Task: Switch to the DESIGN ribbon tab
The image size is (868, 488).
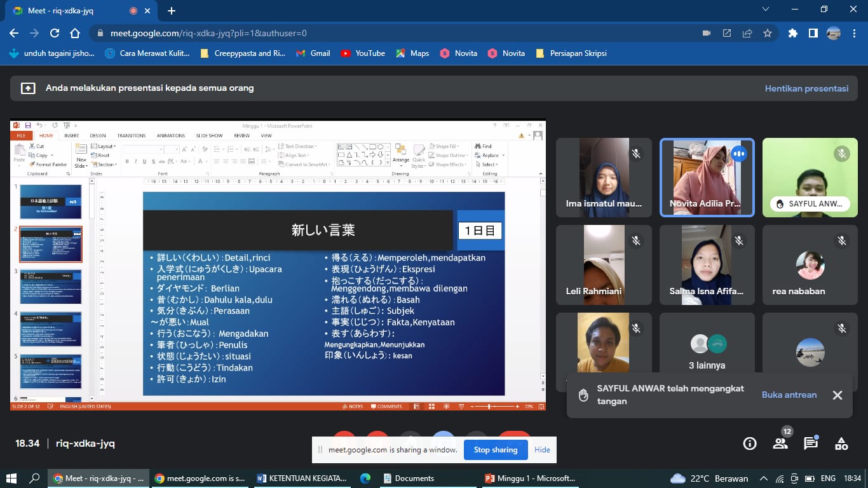Action: tap(98, 135)
